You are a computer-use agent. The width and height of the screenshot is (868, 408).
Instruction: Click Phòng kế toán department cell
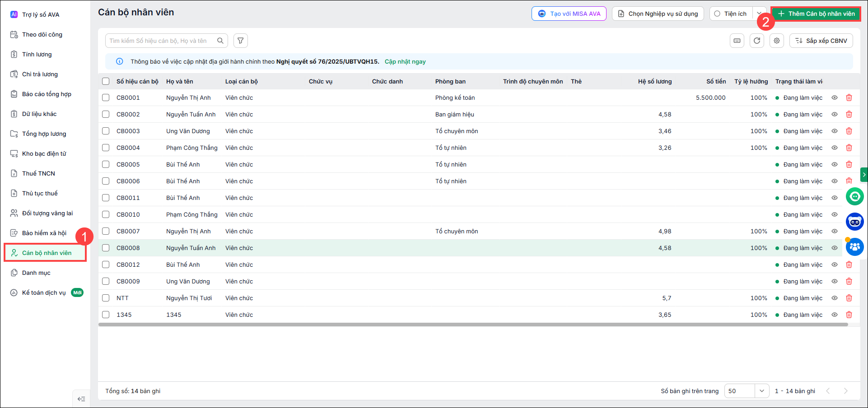455,97
